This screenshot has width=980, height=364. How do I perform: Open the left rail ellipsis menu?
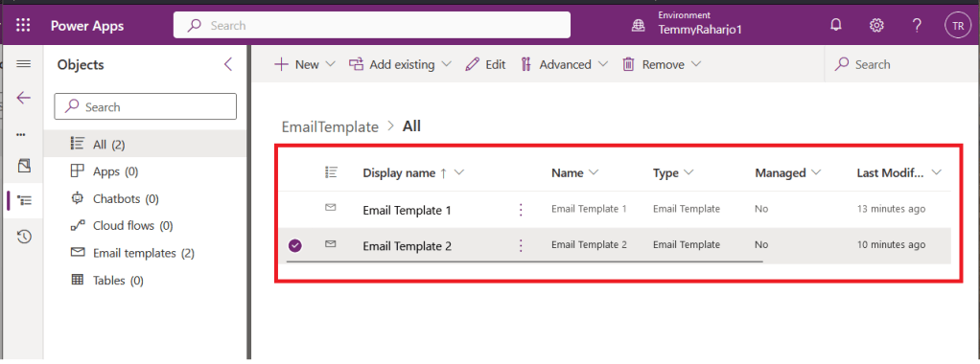[21, 134]
